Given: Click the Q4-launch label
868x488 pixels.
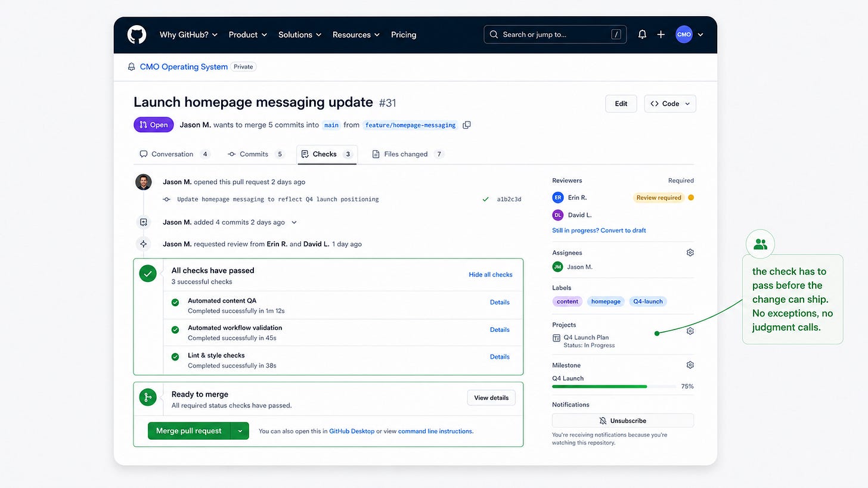Looking at the screenshot, I should 648,301.
